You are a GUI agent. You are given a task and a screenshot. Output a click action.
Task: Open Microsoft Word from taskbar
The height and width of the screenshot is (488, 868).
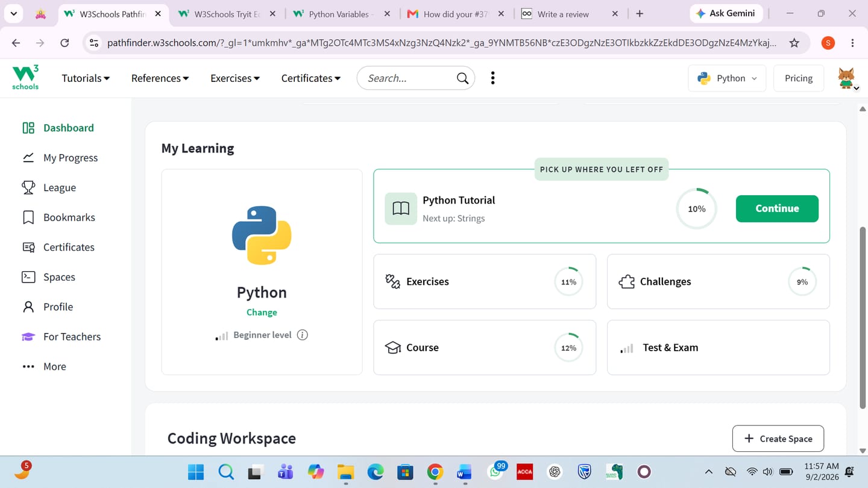[464, 472]
